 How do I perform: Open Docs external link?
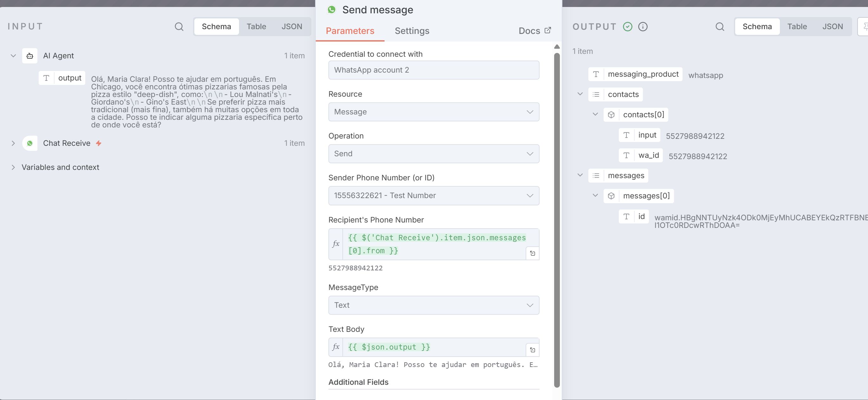tap(535, 31)
